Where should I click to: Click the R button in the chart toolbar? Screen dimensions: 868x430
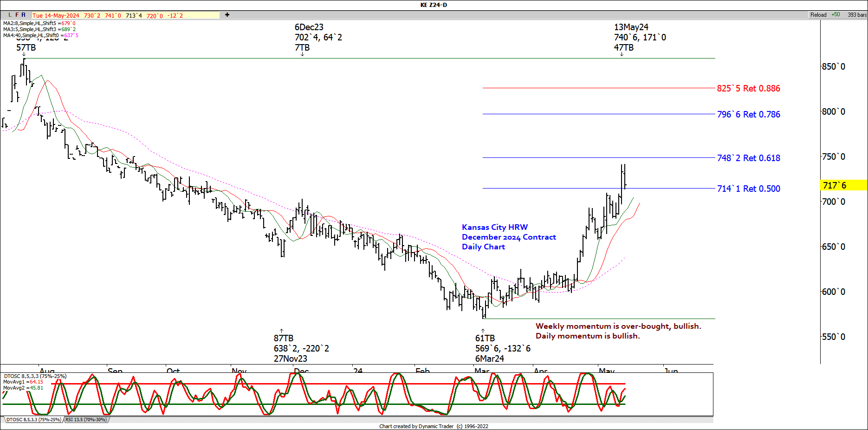[24, 15]
